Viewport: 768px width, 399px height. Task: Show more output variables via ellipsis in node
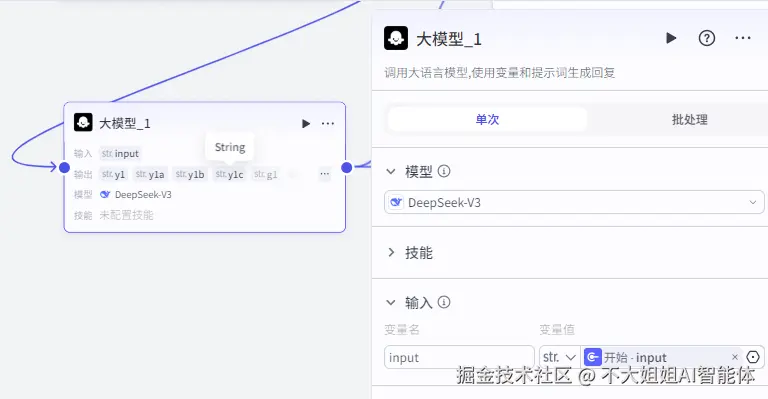(x=324, y=174)
